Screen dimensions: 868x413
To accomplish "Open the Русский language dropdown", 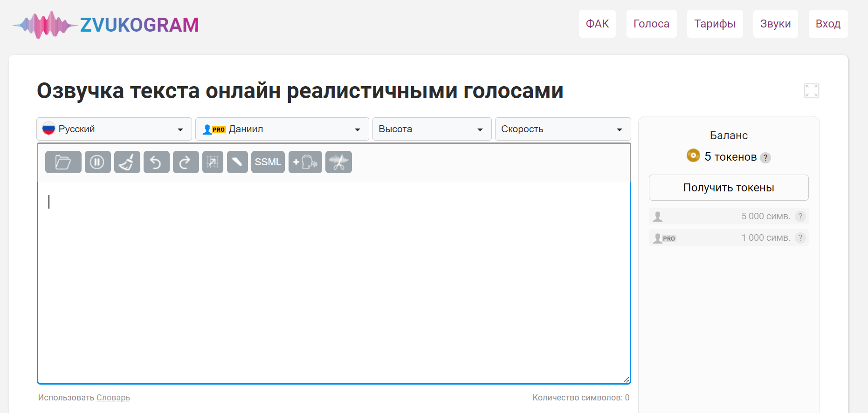I will pyautogui.click(x=114, y=129).
